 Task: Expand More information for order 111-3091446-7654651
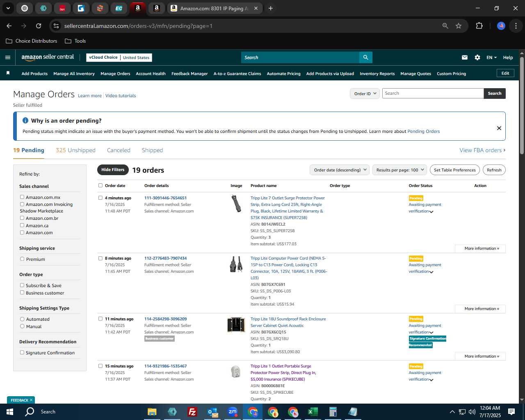pos(480,249)
